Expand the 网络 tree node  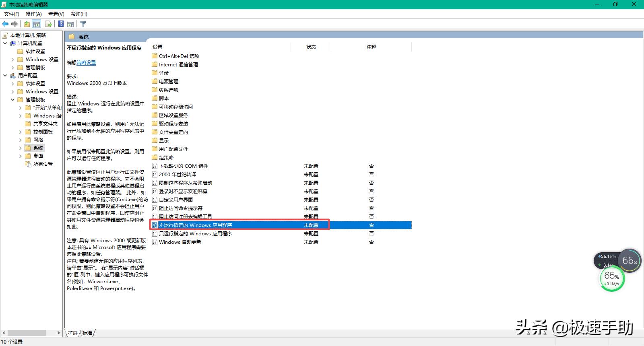coord(21,140)
